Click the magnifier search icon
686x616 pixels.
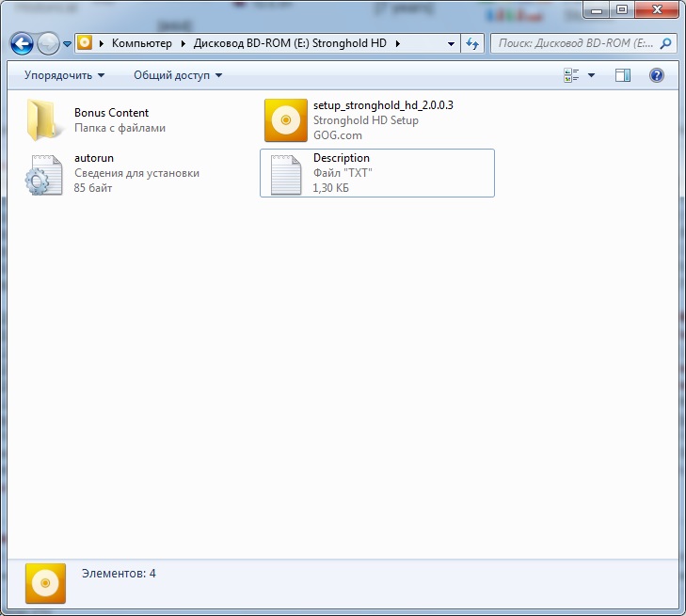(x=666, y=43)
